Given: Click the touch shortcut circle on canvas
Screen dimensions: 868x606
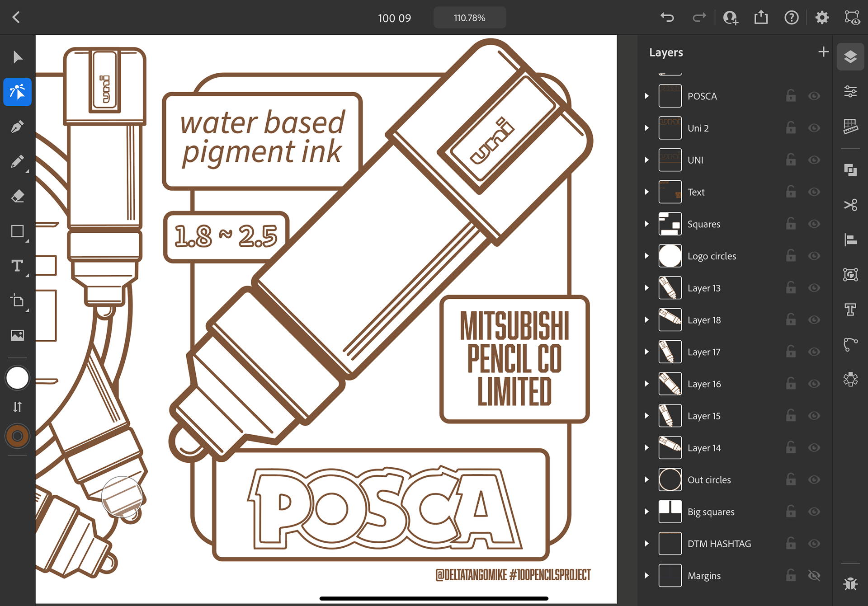Looking at the screenshot, I should tap(122, 496).
